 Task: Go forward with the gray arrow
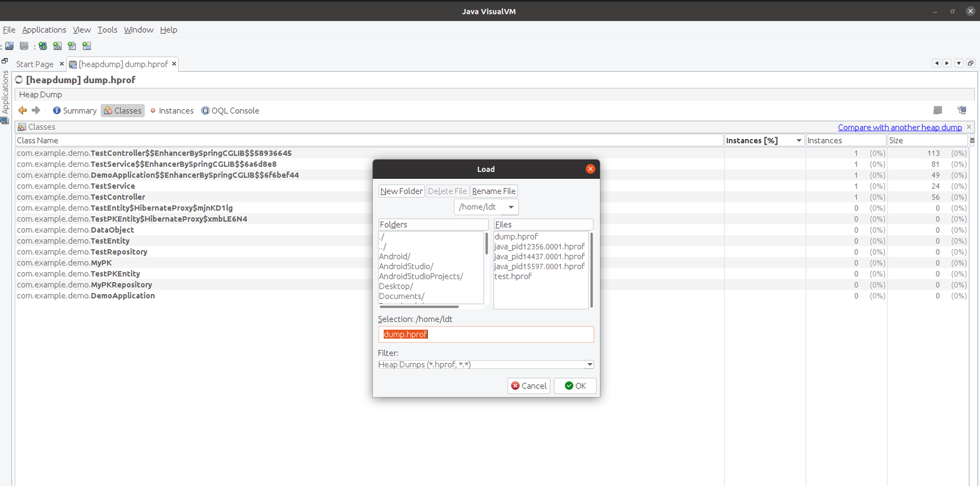pos(36,111)
